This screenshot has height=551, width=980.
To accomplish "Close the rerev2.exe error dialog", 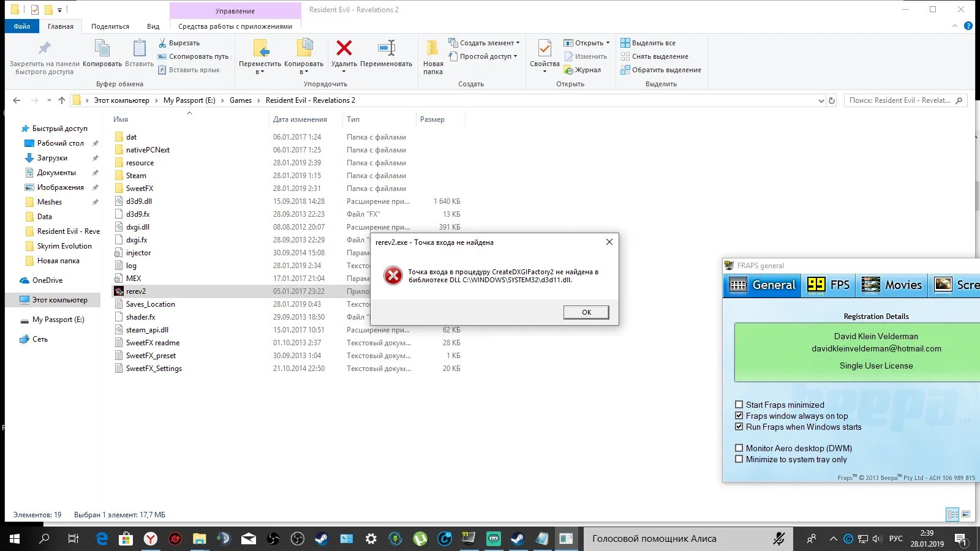I will coord(609,242).
